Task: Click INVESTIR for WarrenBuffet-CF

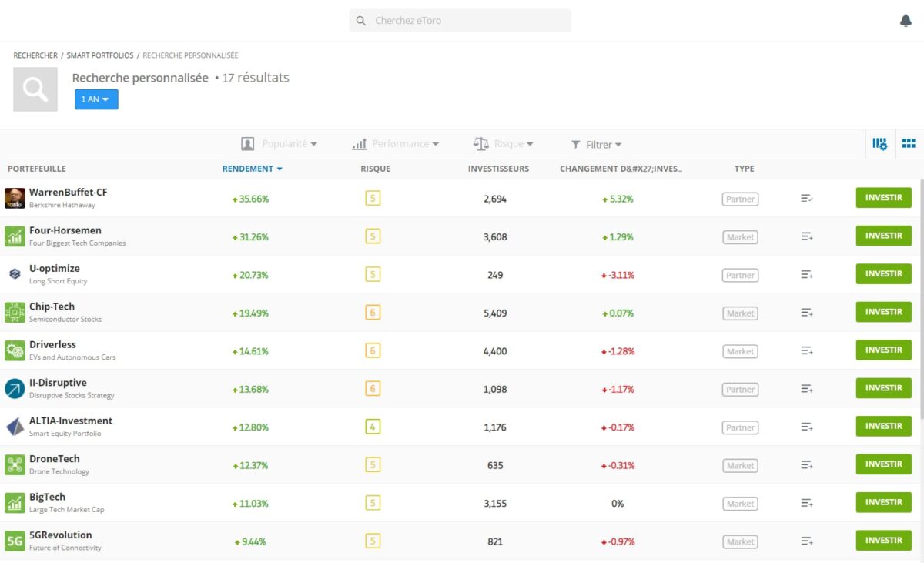Action: (883, 198)
